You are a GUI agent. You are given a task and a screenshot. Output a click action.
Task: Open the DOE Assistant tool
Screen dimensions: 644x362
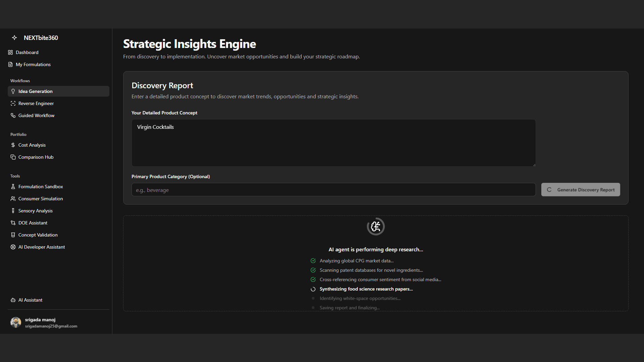pyautogui.click(x=33, y=223)
